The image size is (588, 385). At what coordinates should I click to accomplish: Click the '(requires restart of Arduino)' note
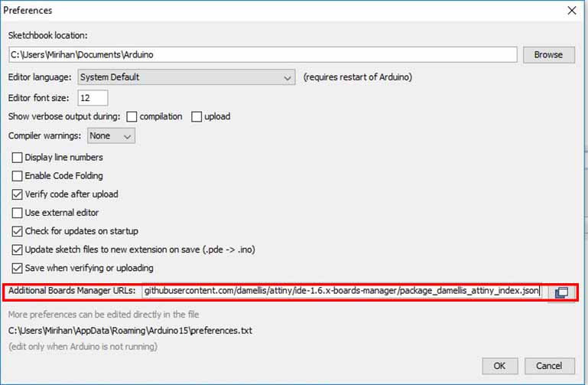tap(358, 77)
